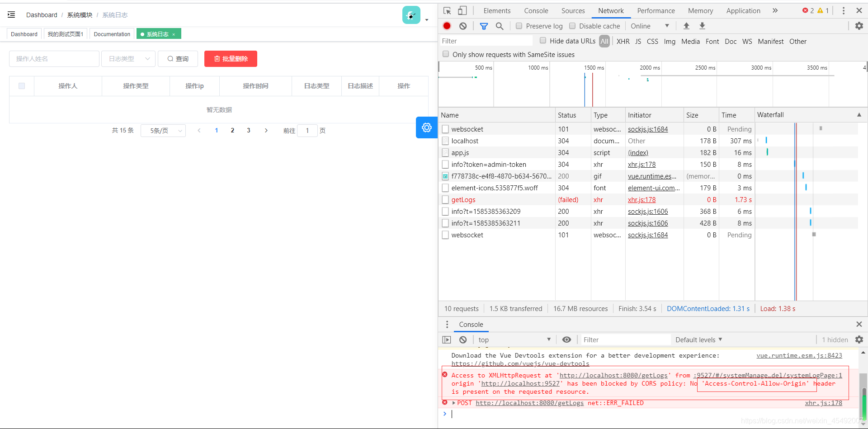This screenshot has height=429, width=868.
Task: Click the yellow warning count badge
Action: (x=823, y=10)
